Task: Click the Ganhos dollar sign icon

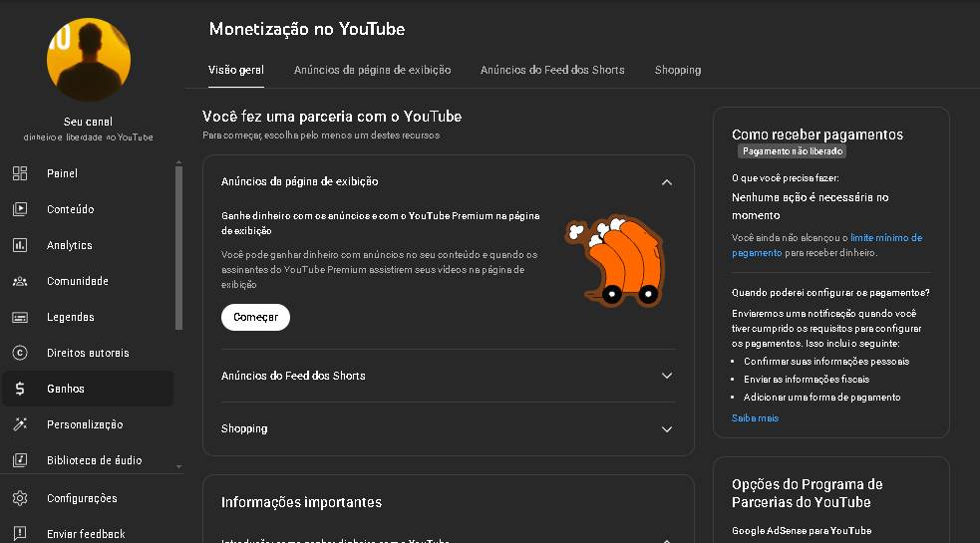Action: pyautogui.click(x=20, y=389)
